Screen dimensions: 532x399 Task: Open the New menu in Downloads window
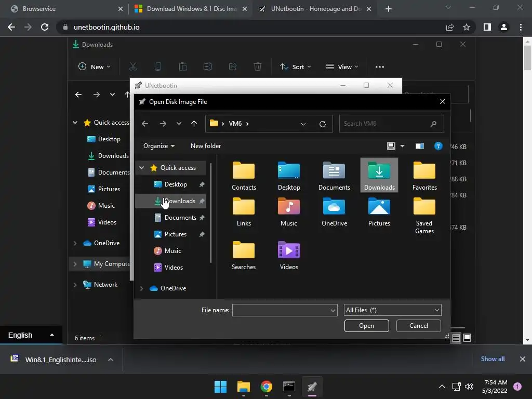95,67
